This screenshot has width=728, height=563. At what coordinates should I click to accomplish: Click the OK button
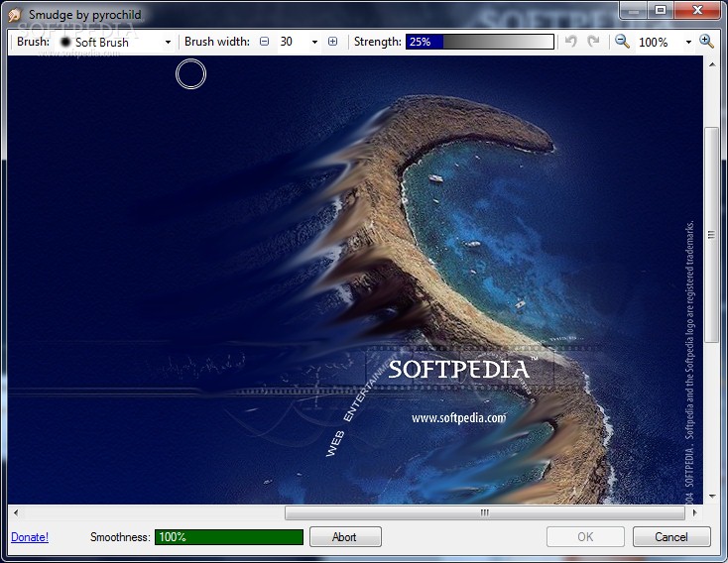tap(585, 537)
